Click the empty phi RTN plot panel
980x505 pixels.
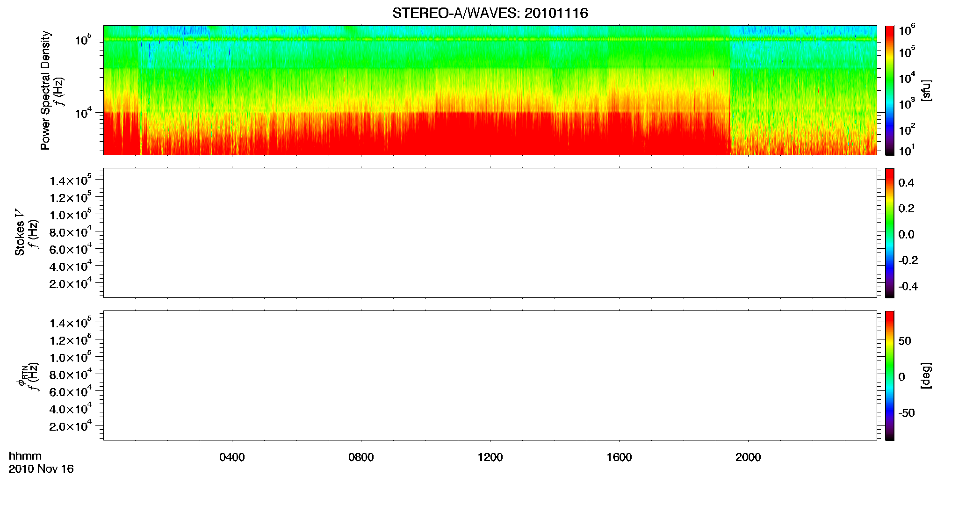pyautogui.click(x=490, y=375)
